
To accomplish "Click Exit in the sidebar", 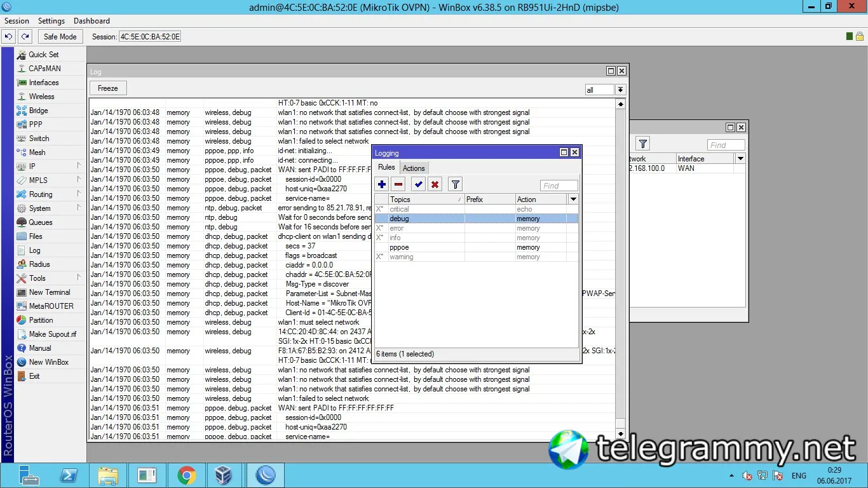I will (34, 376).
